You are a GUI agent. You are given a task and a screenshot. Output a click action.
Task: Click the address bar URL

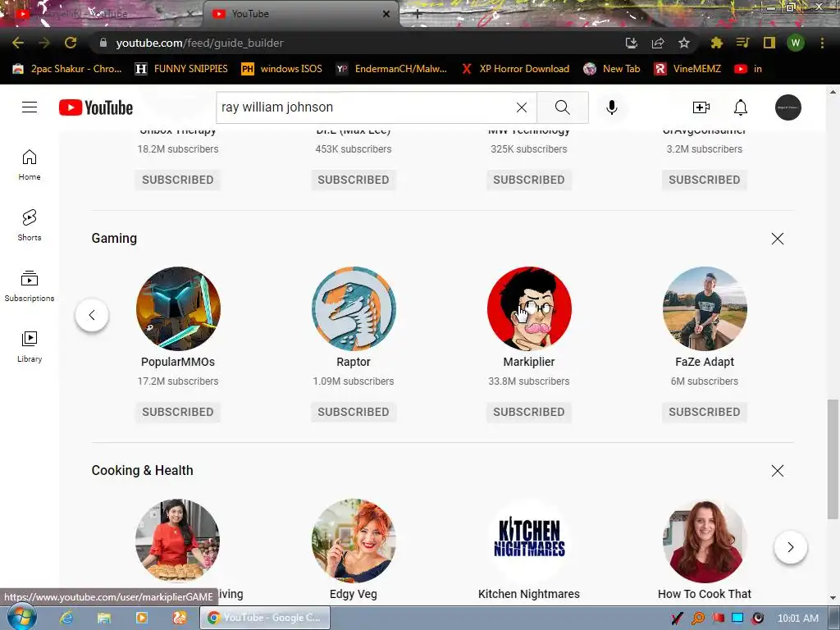[199, 43]
